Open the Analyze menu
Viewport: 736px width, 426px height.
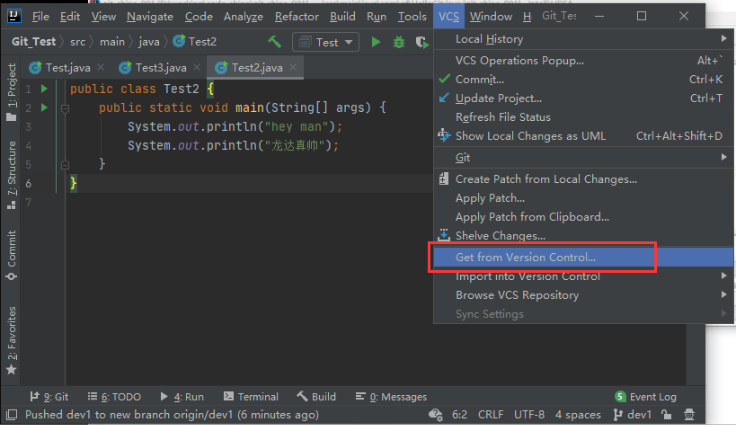[x=243, y=16]
